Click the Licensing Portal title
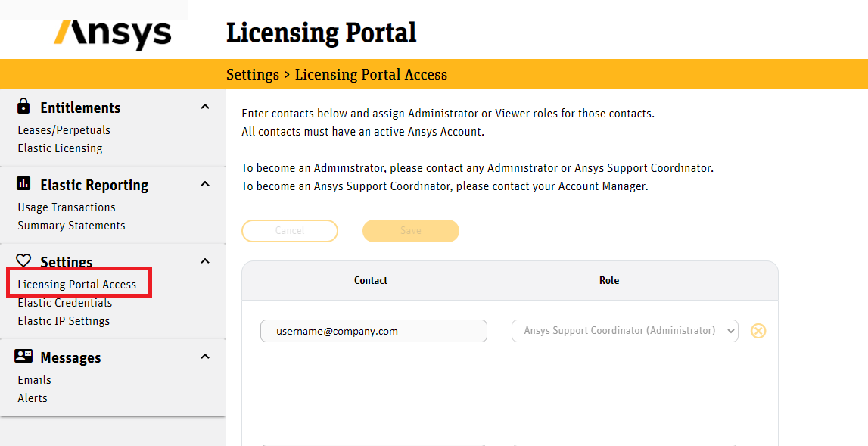The height and width of the screenshot is (446, 868). pyautogui.click(x=321, y=33)
